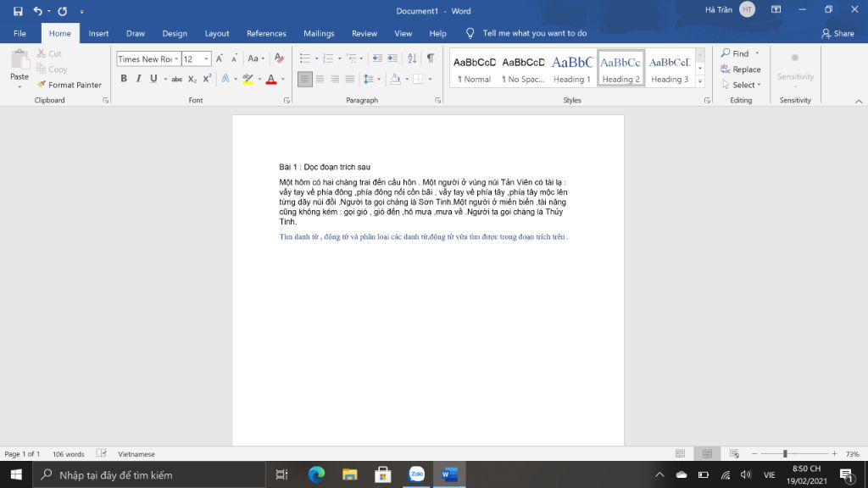
Task: Apply the Text Effects glowing A icon
Action: pos(225,79)
